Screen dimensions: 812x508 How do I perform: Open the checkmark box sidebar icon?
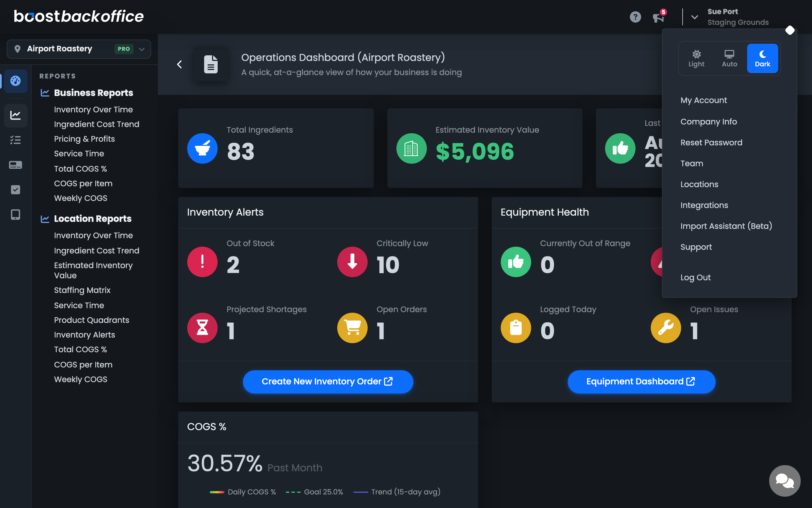pyautogui.click(x=16, y=190)
